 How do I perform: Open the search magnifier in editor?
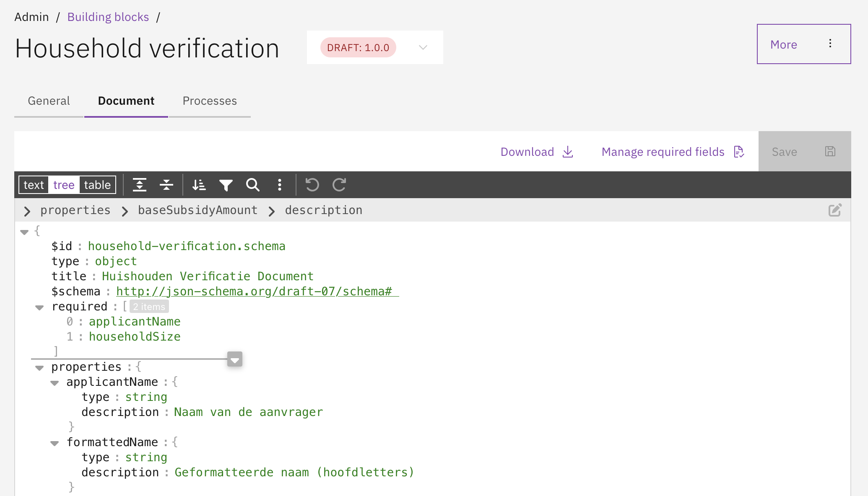pos(252,185)
